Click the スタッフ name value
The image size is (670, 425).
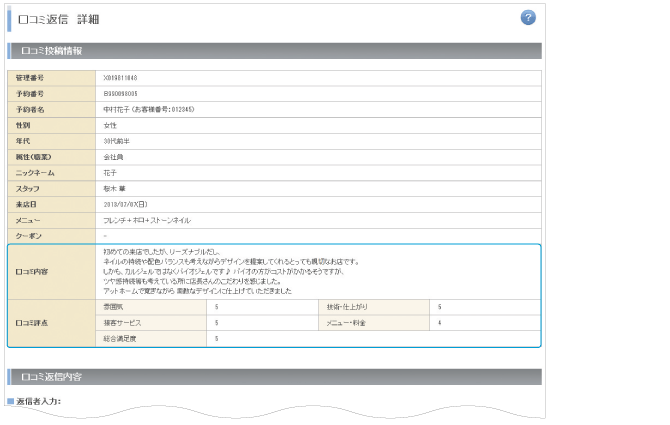pyautogui.click(x=113, y=189)
